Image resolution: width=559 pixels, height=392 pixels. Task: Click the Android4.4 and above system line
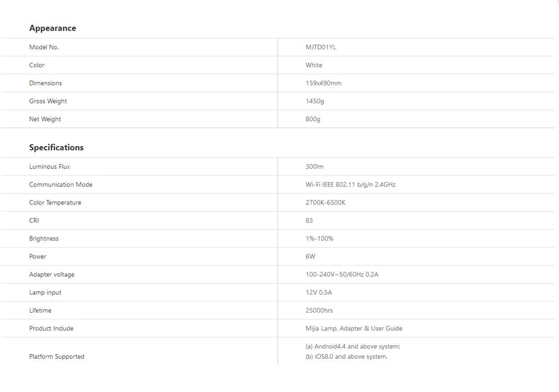[353, 346]
